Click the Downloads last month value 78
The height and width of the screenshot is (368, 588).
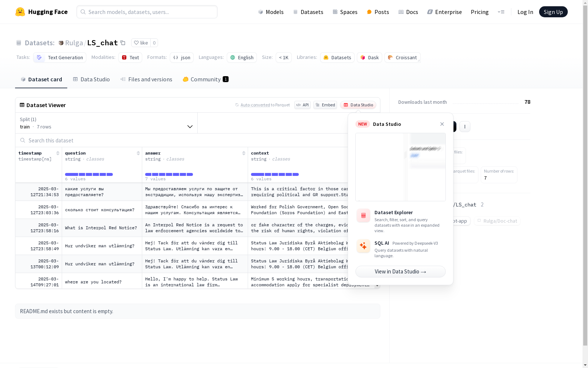pos(527,102)
